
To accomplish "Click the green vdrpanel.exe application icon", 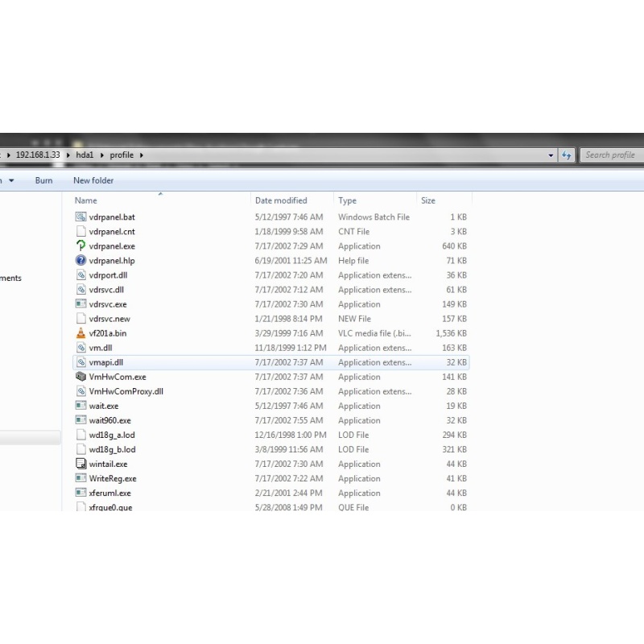I will pyautogui.click(x=80, y=246).
